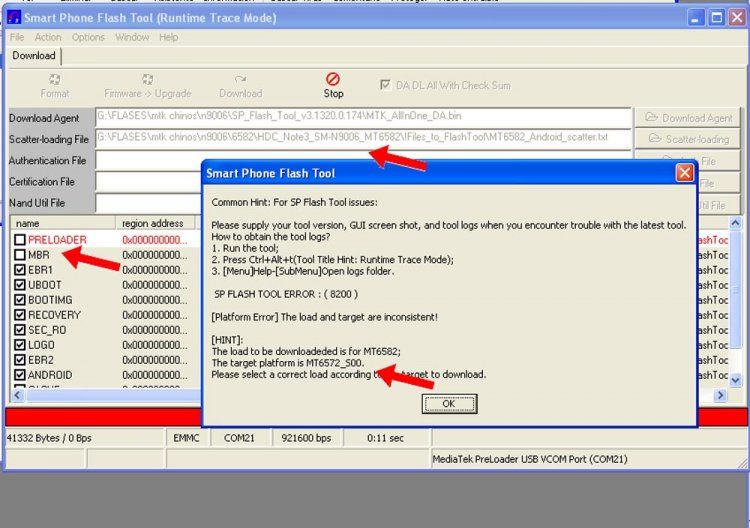This screenshot has height=528, width=750.
Task: Click the name column header
Action: 63,223
